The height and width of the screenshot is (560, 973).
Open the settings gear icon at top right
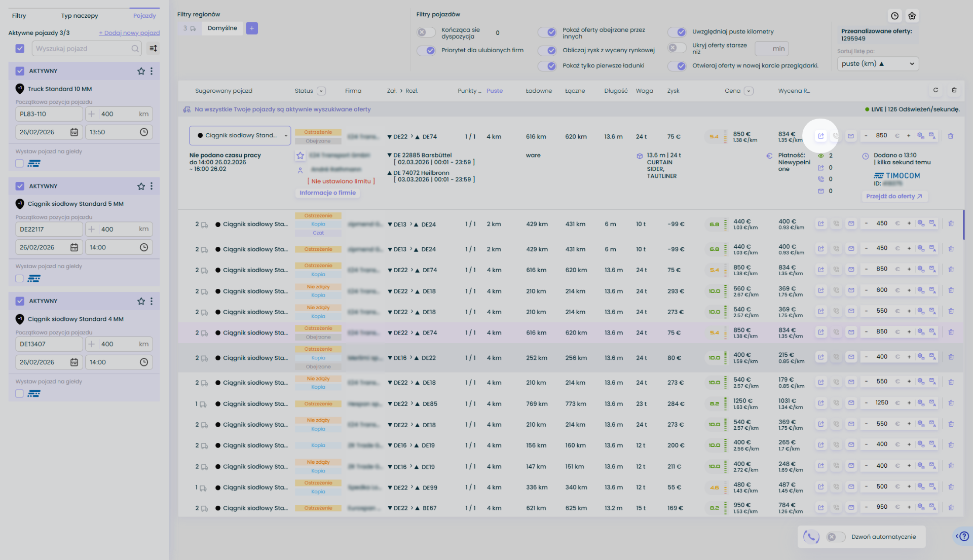(x=912, y=16)
